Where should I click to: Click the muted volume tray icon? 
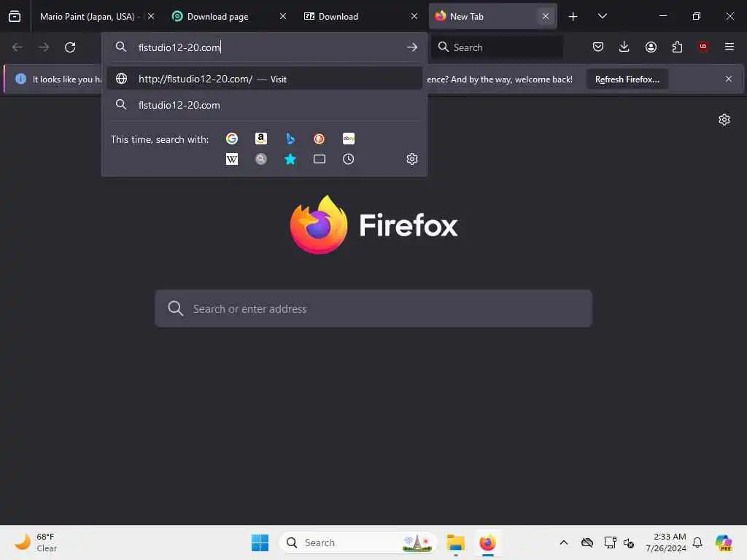click(629, 542)
